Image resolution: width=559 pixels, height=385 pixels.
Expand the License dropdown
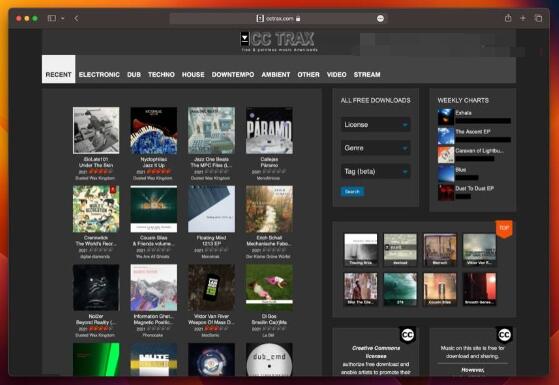click(375, 124)
